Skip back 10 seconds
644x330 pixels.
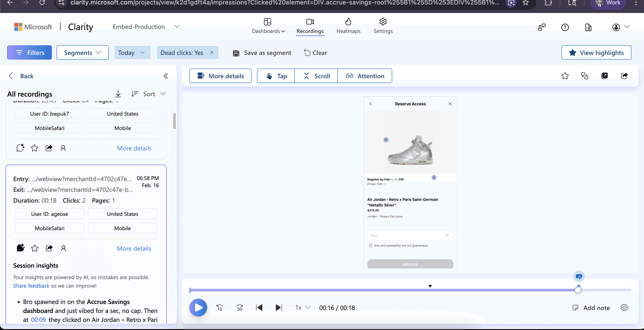[x=220, y=308]
